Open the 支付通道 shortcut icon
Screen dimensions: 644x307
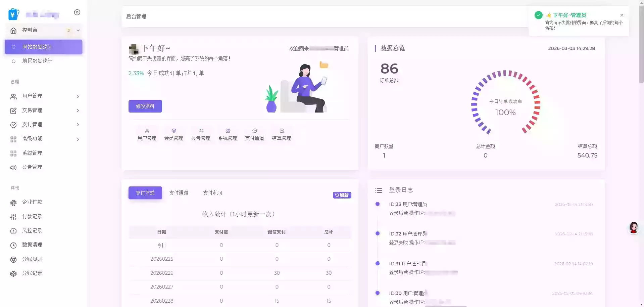coord(254,134)
